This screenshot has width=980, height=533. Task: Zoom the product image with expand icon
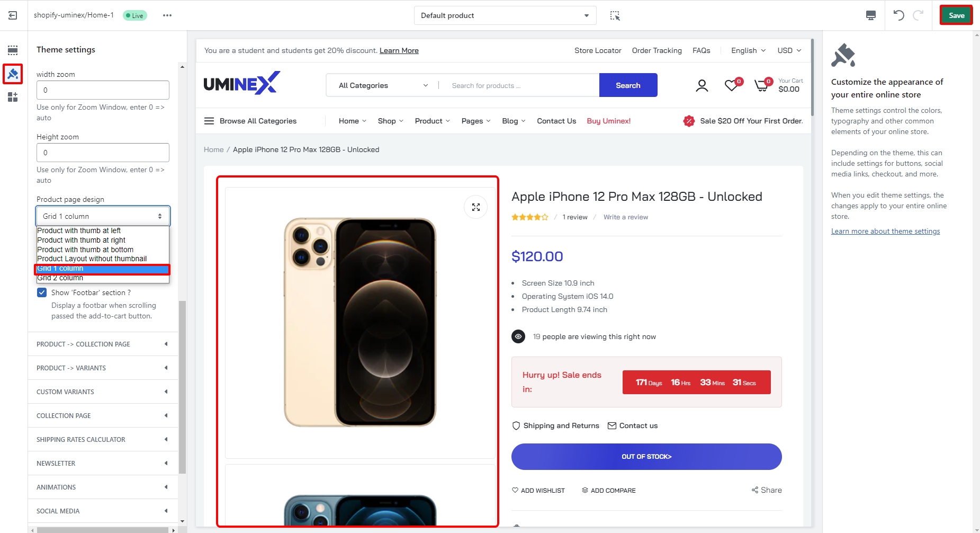pos(475,207)
